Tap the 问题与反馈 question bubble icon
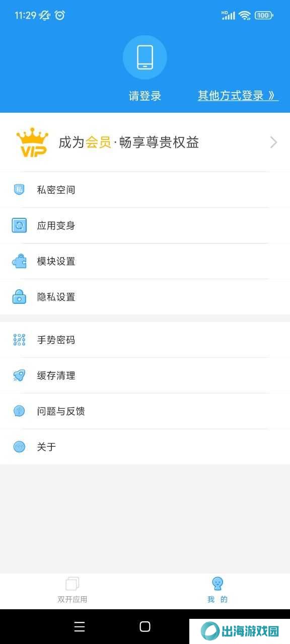 point(19,411)
